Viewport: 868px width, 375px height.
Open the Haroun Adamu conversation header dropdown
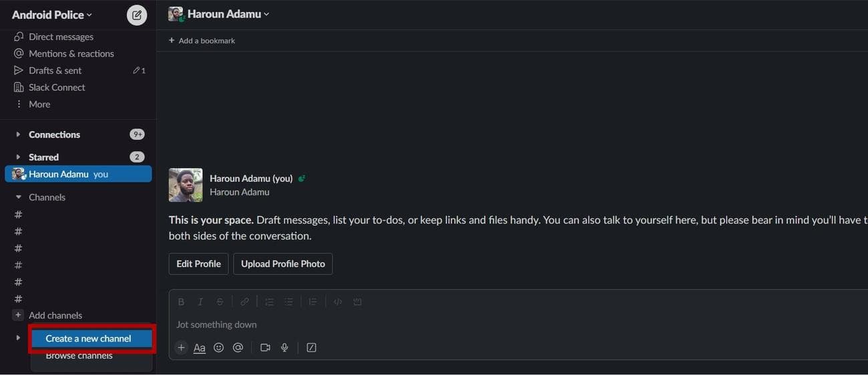[x=228, y=14]
